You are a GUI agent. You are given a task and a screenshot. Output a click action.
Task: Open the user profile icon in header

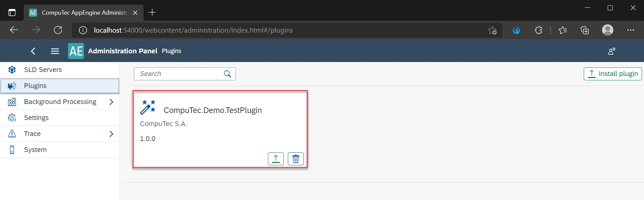(611, 51)
